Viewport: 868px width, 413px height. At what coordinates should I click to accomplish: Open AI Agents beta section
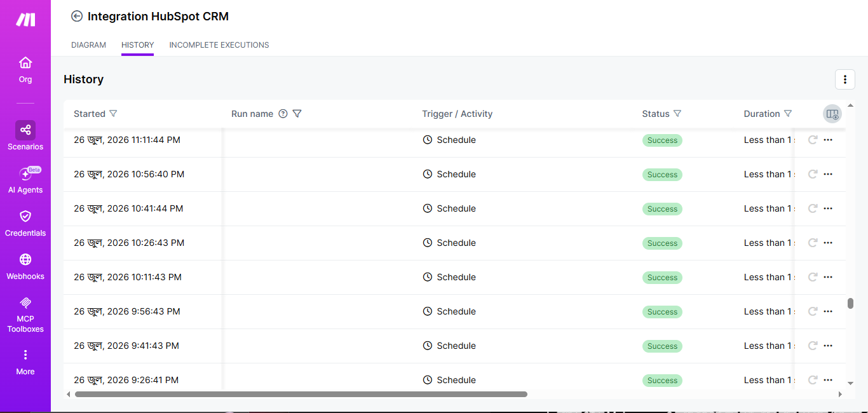click(x=25, y=180)
